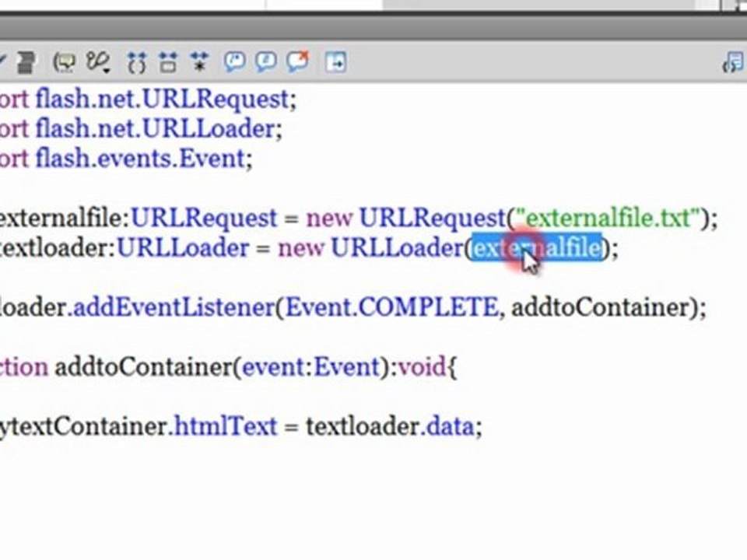Click the :URLRequest type annotation
The image size is (747, 560).
(x=201, y=218)
